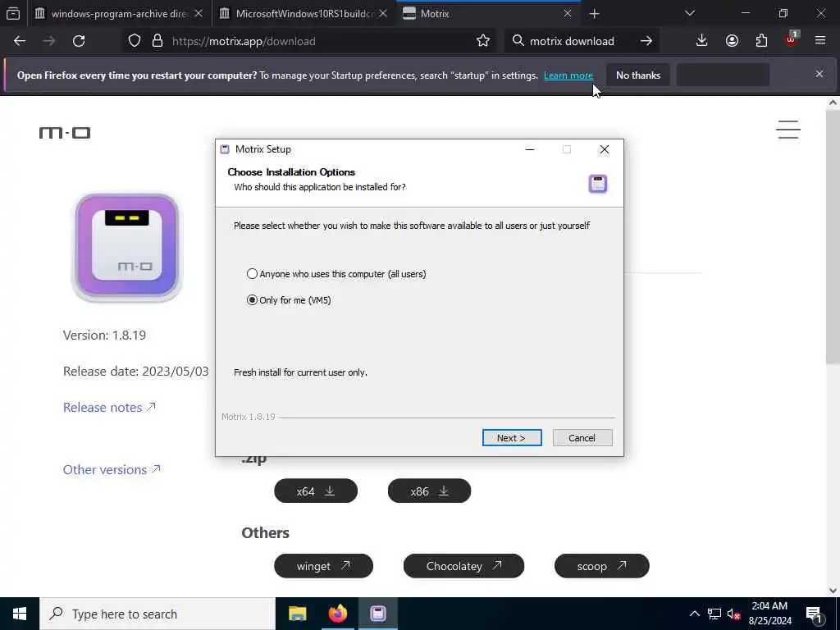Click scrollbar down arrow

[x=833, y=591]
